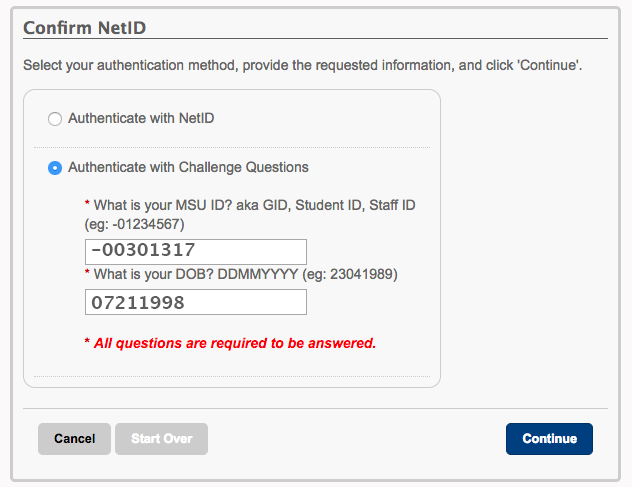This screenshot has width=632, height=487.
Task: Click the quoted 'Continue' word in the instructions
Action: 548,65
